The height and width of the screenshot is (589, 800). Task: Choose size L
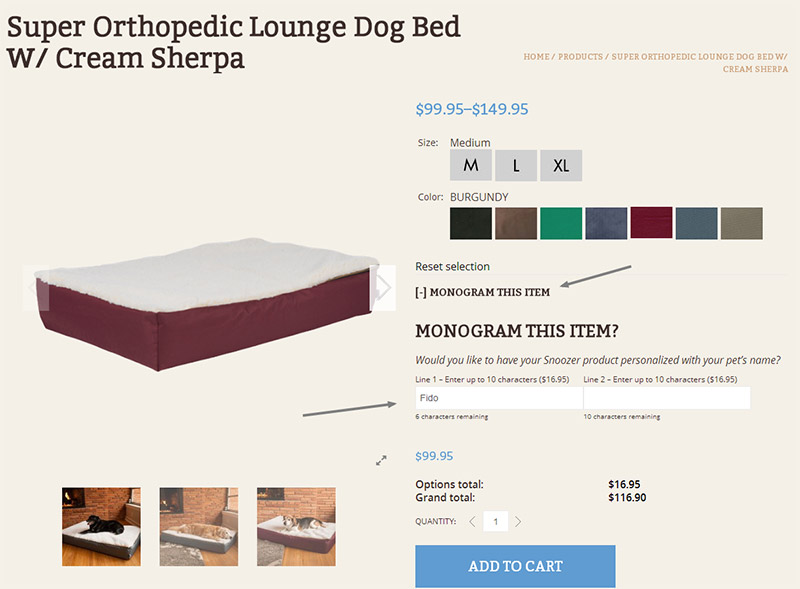coord(516,166)
